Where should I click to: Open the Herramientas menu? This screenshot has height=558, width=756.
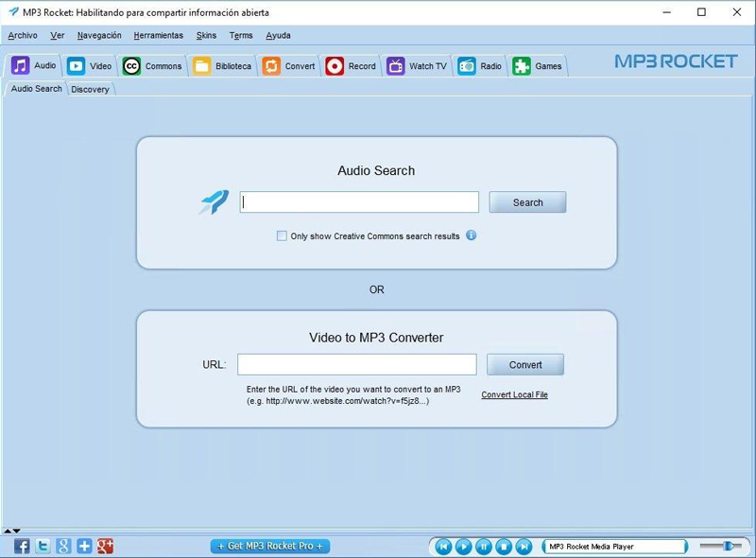click(158, 36)
